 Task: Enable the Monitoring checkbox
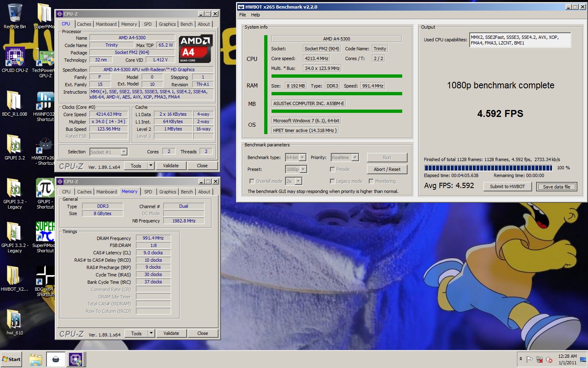click(x=371, y=181)
